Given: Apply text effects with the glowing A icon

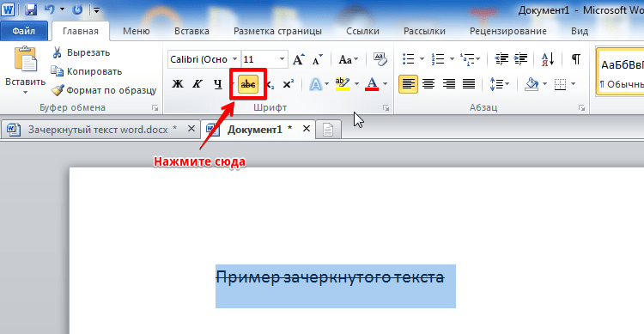Looking at the screenshot, I should point(315,84).
